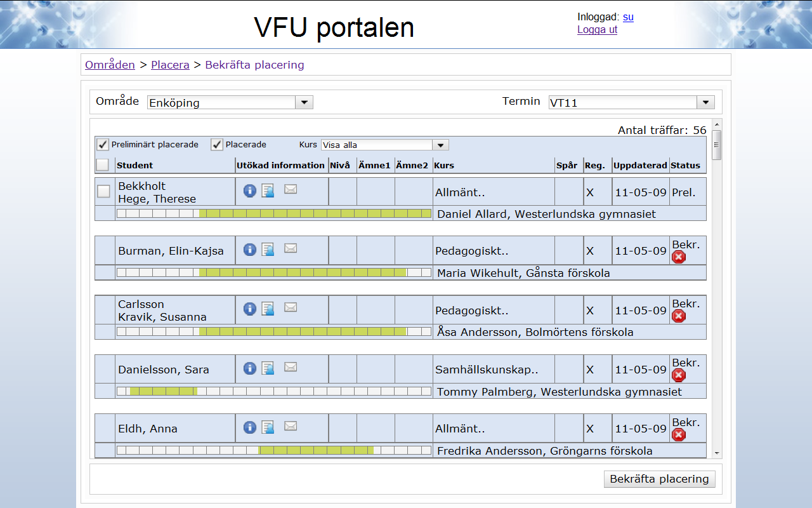Toggle Preliminärt placerade checkbox

[x=103, y=144]
